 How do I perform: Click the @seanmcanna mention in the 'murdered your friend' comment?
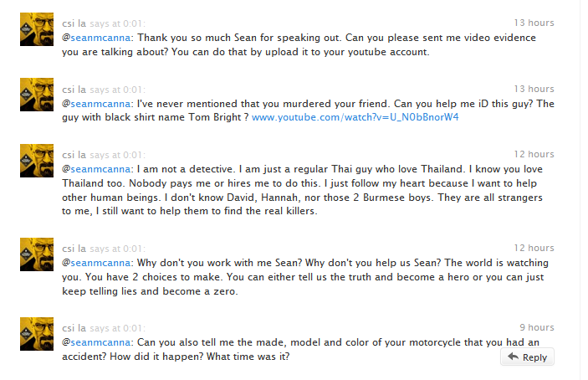[97, 104]
